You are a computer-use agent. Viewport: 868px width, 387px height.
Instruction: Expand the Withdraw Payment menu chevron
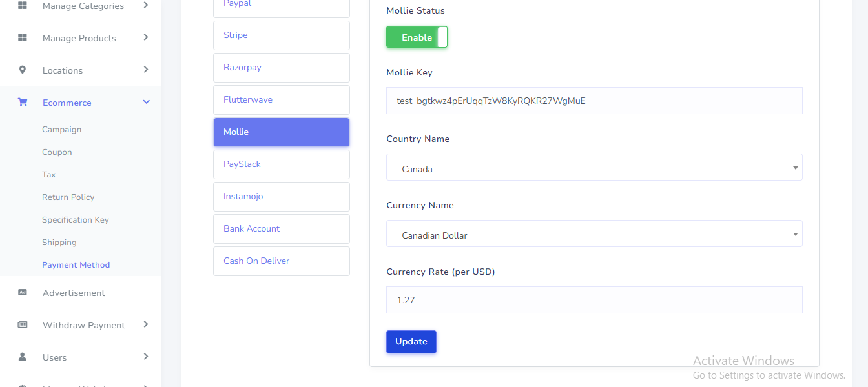click(146, 325)
